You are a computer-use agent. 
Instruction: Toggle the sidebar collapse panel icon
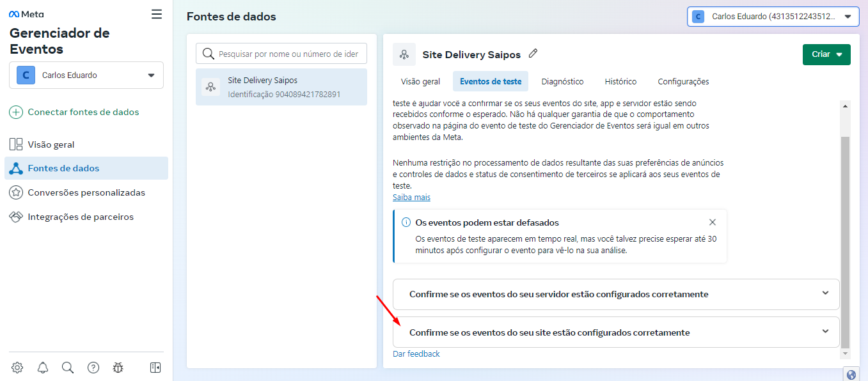(x=155, y=368)
